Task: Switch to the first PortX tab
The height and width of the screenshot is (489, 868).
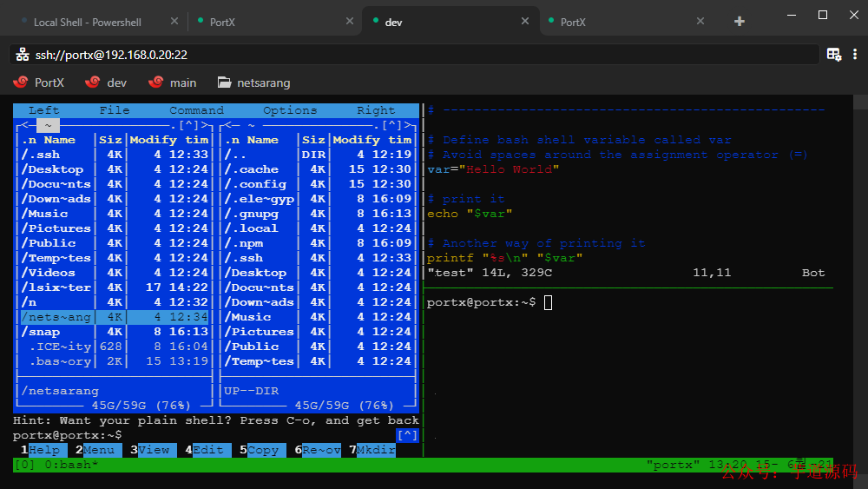Action: pyautogui.click(x=222, y=23)
